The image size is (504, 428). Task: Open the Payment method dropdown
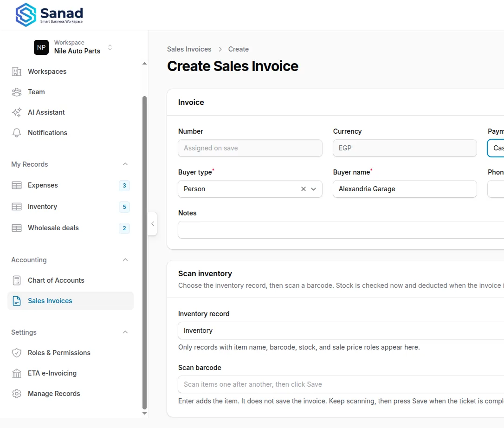pos(496,148)
